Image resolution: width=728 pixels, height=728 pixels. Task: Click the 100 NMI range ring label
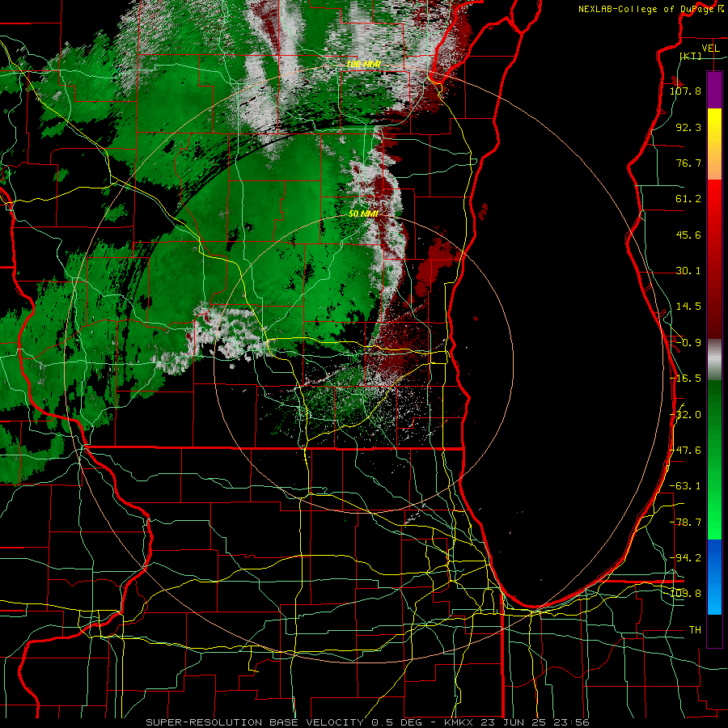tap(363, 64)
